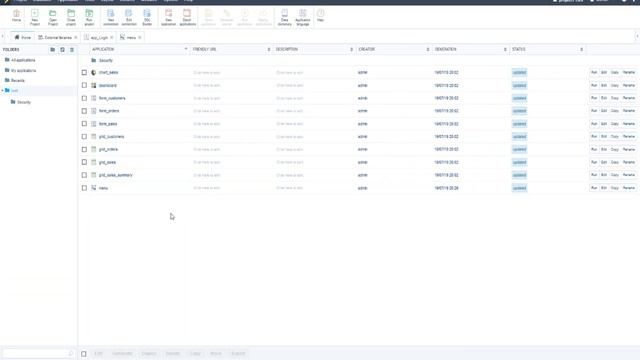
Task: Click Rename button for form_orders
Action: (629, 111)
